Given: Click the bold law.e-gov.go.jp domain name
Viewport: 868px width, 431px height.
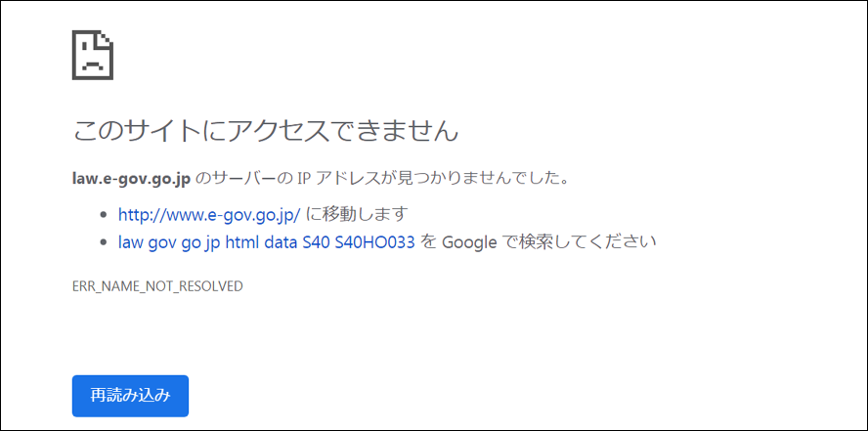Looking at the screenshot, I should (x=132, y=180).
